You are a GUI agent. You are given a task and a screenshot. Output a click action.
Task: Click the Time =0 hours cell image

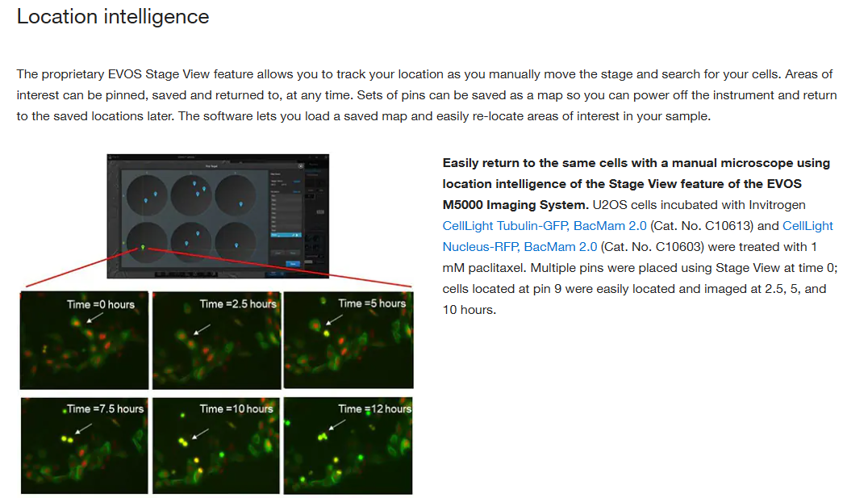click(x=84, y=340)
